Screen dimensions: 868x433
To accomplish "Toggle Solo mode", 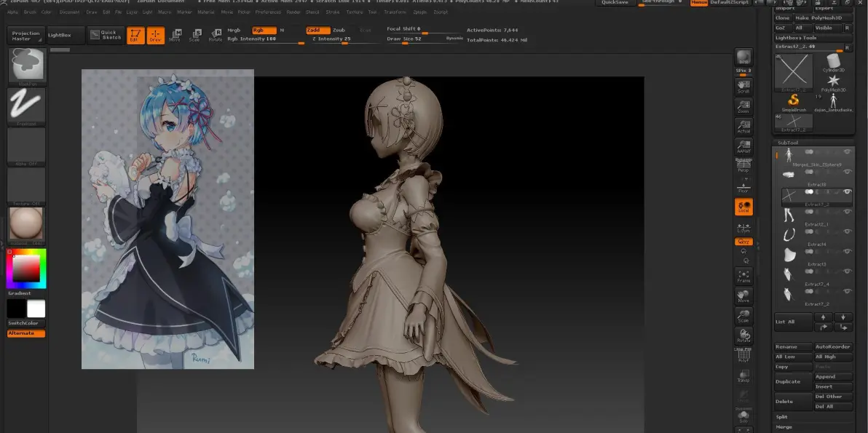I will (743, 416).
